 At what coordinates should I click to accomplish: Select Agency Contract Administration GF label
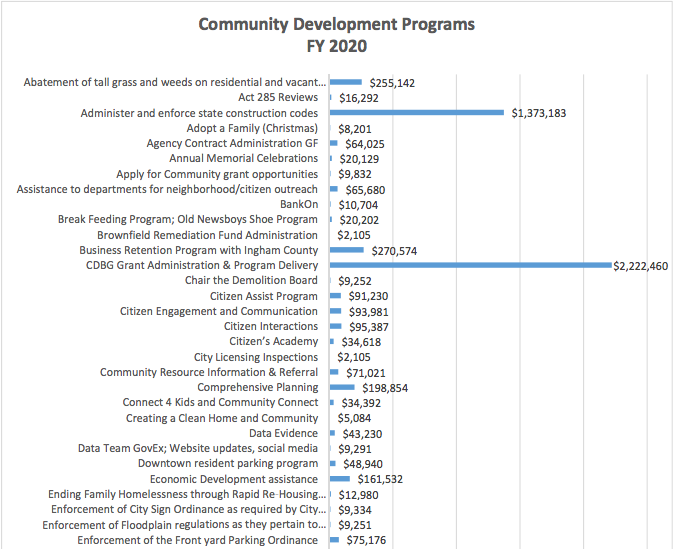[232, 143]
